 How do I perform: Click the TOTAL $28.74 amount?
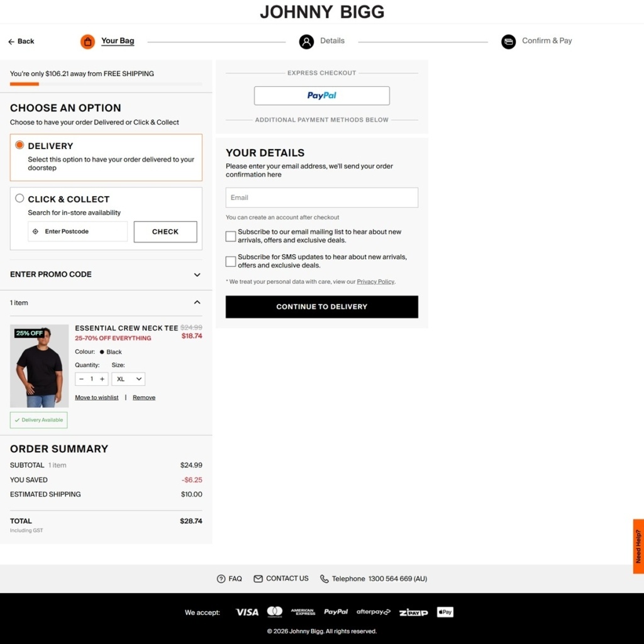[191, 521]
